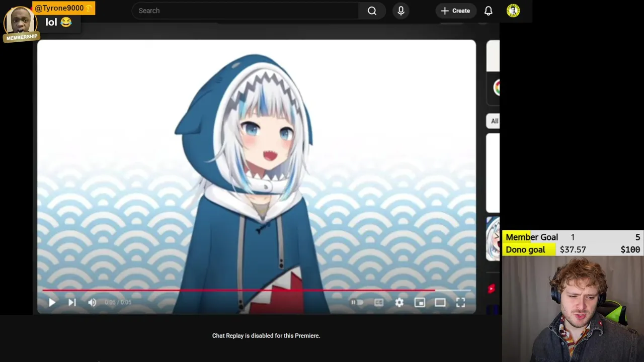This screenshot has width=644, height=362.
Task: Toggle closed captions CC button
Action: [379, 302]
